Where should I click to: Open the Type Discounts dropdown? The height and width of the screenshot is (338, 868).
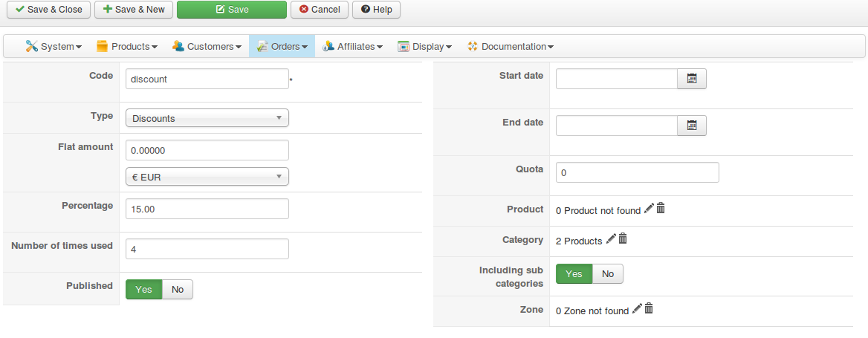point(207,118)
